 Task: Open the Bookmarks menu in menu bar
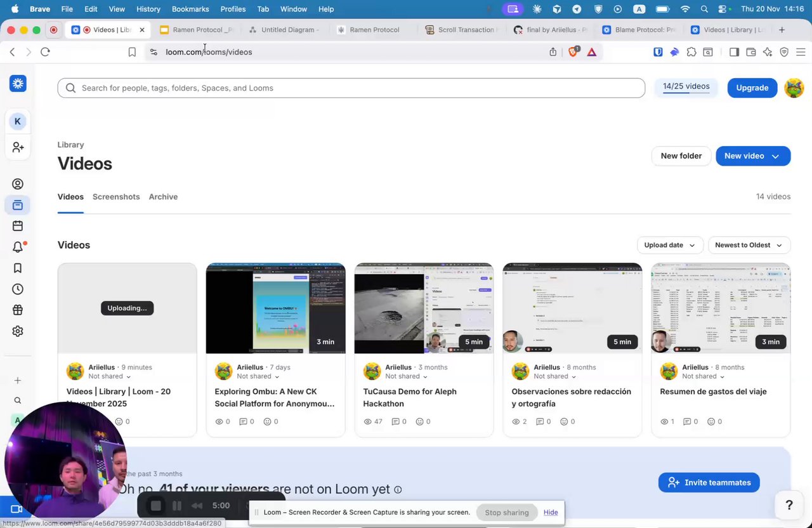click(x=190, y=9)
